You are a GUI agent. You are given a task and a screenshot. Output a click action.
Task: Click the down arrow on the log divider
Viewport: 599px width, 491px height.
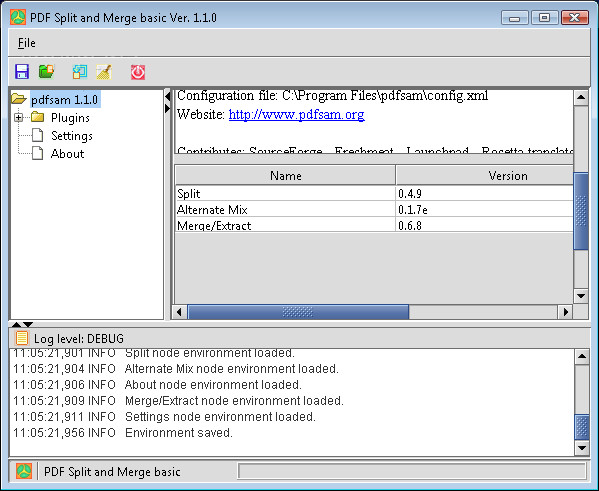point(28,324)
